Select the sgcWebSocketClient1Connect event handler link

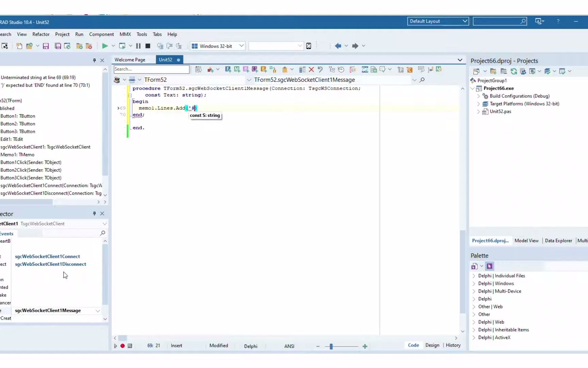[48, 257]
